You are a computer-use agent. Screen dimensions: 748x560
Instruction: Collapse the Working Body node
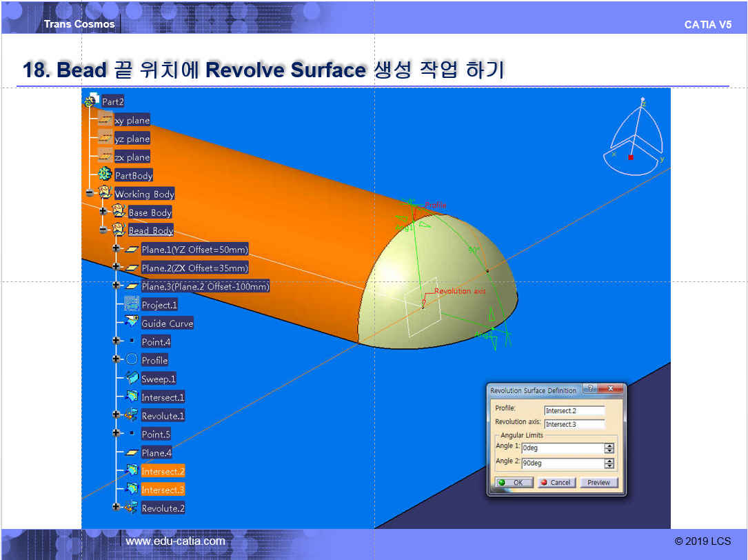point(90,194)
